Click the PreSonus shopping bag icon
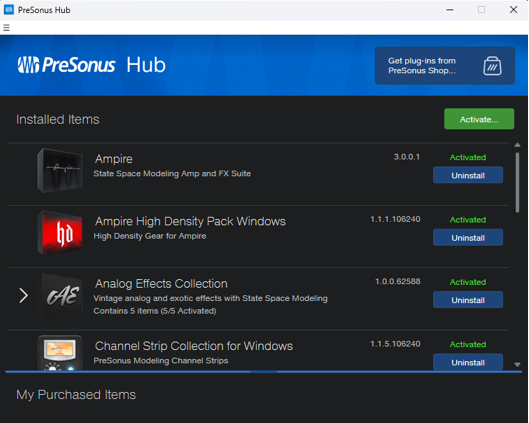 (492, 66)
